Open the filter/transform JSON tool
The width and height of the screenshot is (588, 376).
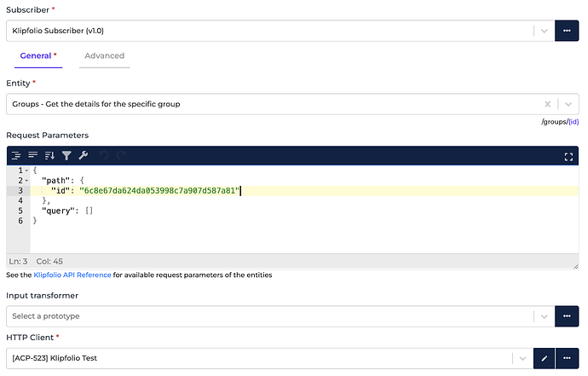click(x=66, y=155)
